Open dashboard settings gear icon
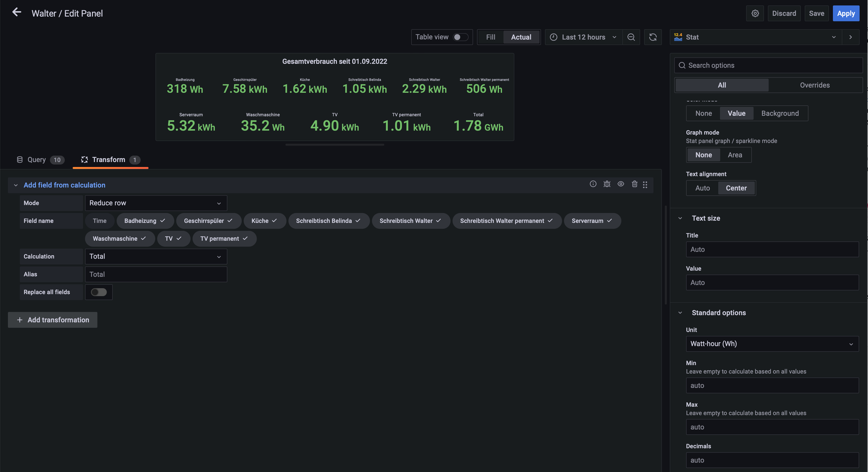This screenshot has width=868, height=472. tap(755, 14)
